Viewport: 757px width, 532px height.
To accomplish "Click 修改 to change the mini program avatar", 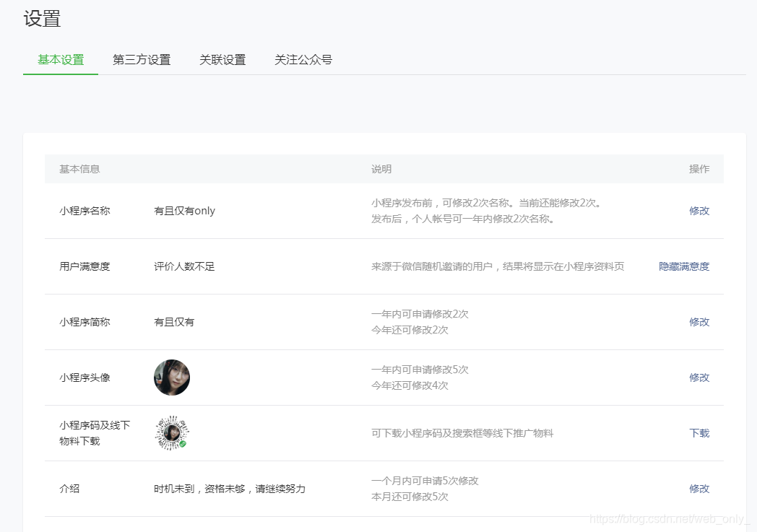I will click(x=698, y=377).
